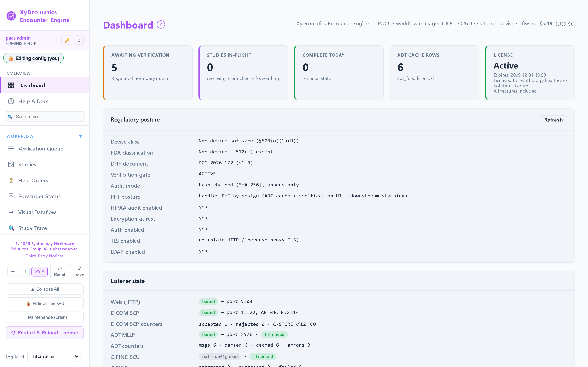Screen dimensions: 588x367
Task: Open the Dashboard help question-mark icon
Action: 161,24
